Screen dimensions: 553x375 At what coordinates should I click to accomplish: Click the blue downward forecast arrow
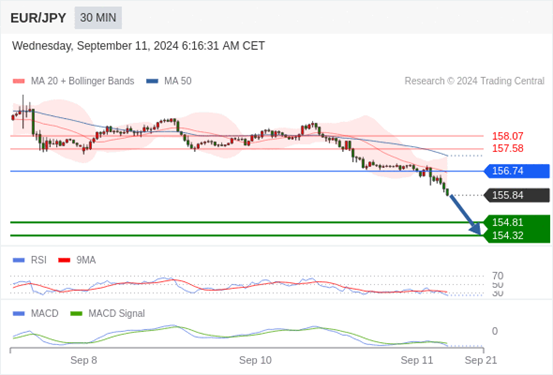(466, 215)
